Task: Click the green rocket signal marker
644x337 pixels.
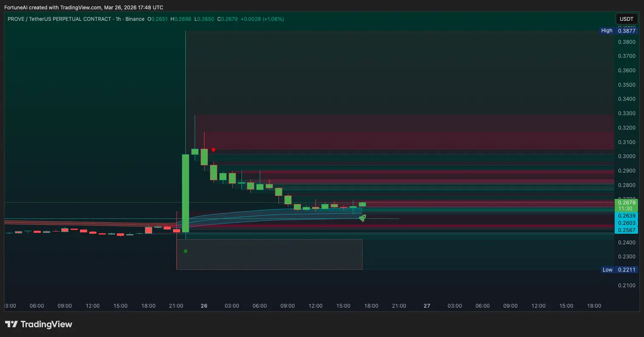Action: point(362,218)
